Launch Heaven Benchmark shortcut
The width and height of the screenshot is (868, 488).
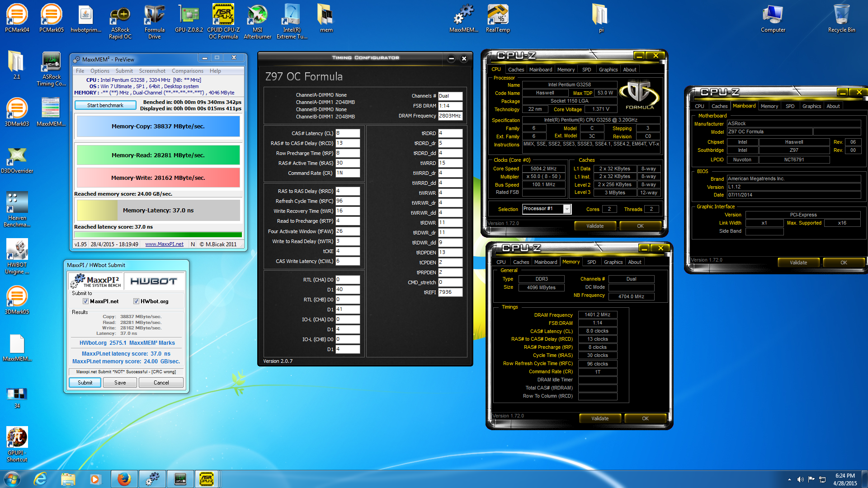pos(17,209)
